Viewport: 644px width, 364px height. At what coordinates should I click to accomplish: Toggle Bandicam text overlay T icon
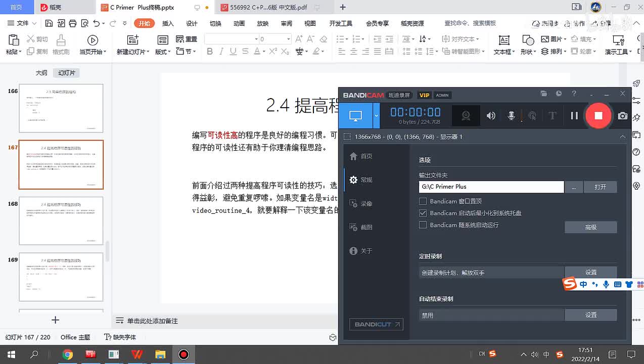coord(552,116)
